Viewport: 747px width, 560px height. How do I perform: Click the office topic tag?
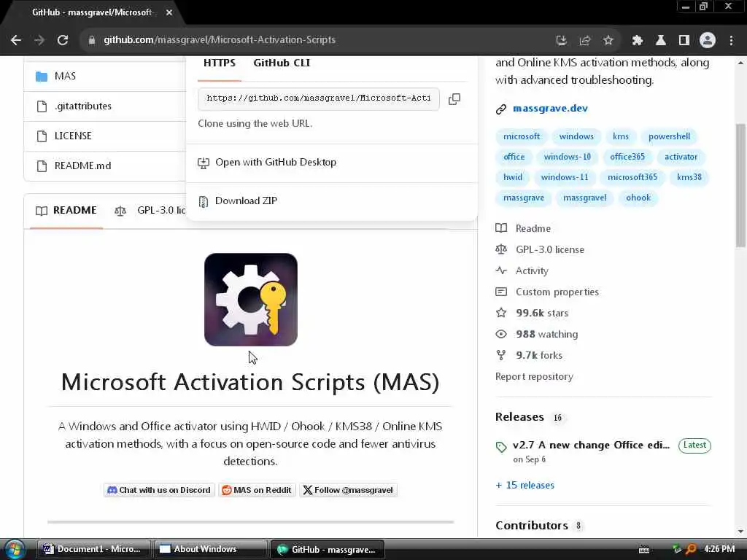point(514,157)
